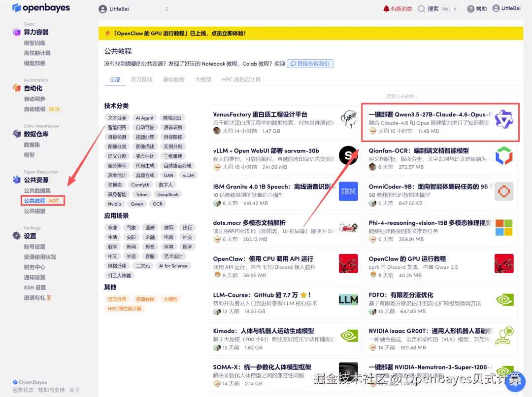Screen dimensions: 532x397
Task: Expand the LittleBei workspace switcher
Action: tap(167, 8)
